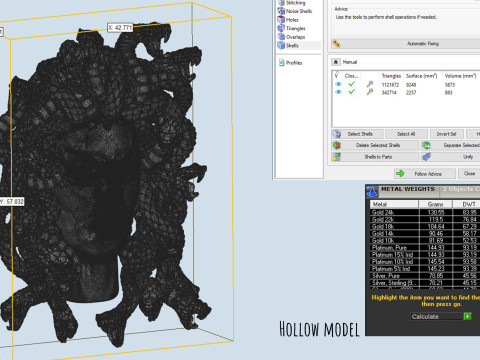Open the Stitching fix category
The height and width of the screenshot is (360, 480).
coord(295,3)
